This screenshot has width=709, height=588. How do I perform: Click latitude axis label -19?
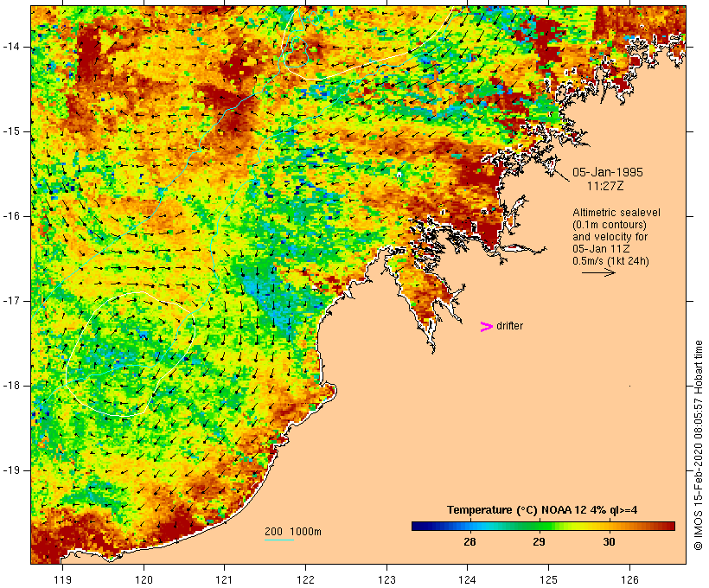(x=11, y=470)
